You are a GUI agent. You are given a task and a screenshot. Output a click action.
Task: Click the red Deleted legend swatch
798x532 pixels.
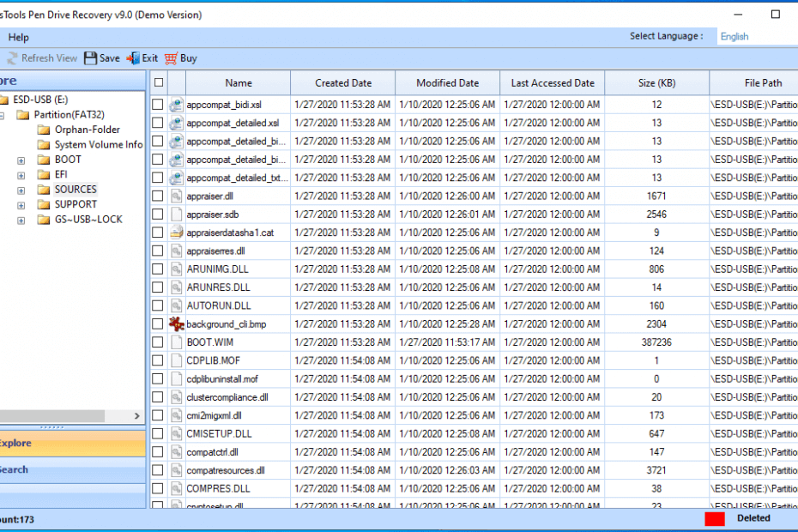pyautogui.click(x=715, y=519)
